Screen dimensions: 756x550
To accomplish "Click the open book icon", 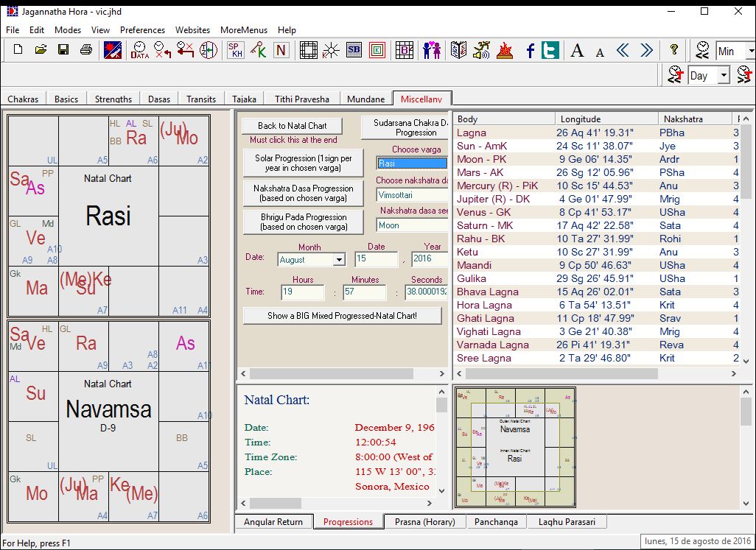I will tap(458, 49).
